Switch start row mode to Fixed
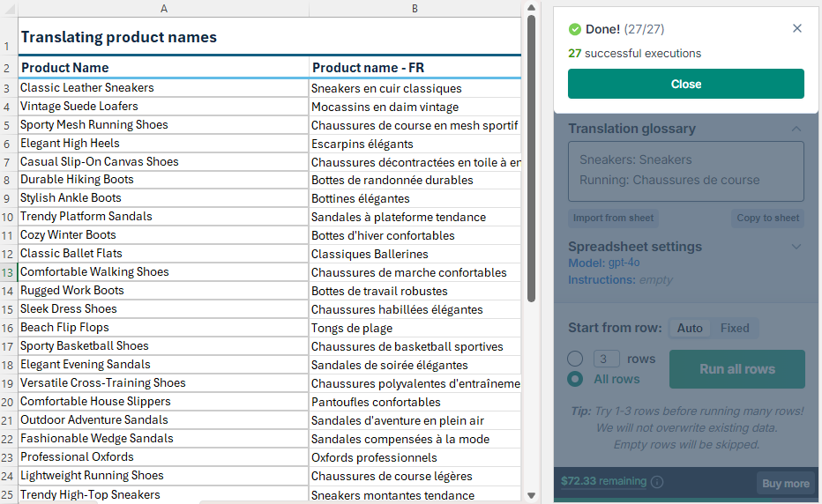This screenshot has width=822, height=504. (735, 329)
